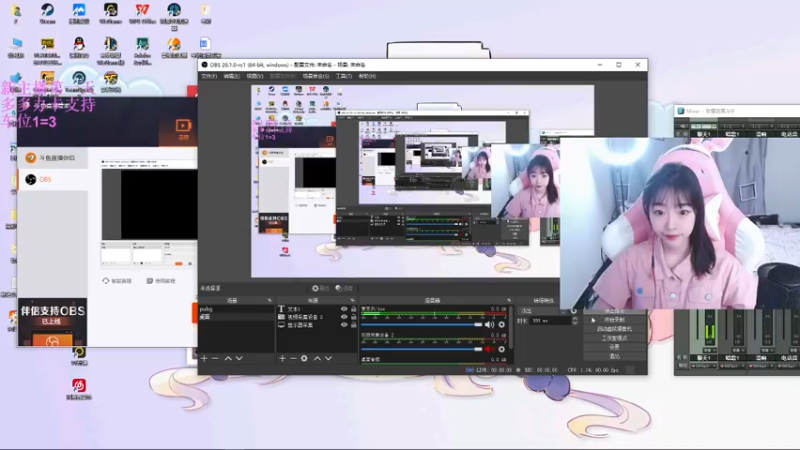
Task: Open Word document icon on desktop
Action: [205, 48]
